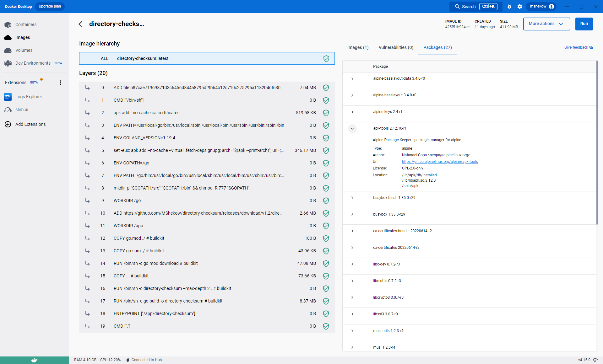The image size is (603, 364).
Task: Click the feedback icon beside Give feedback
Action: 591,48
